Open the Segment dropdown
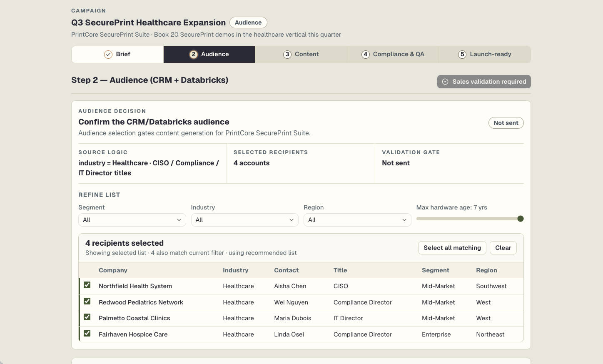 click(132, 220)
